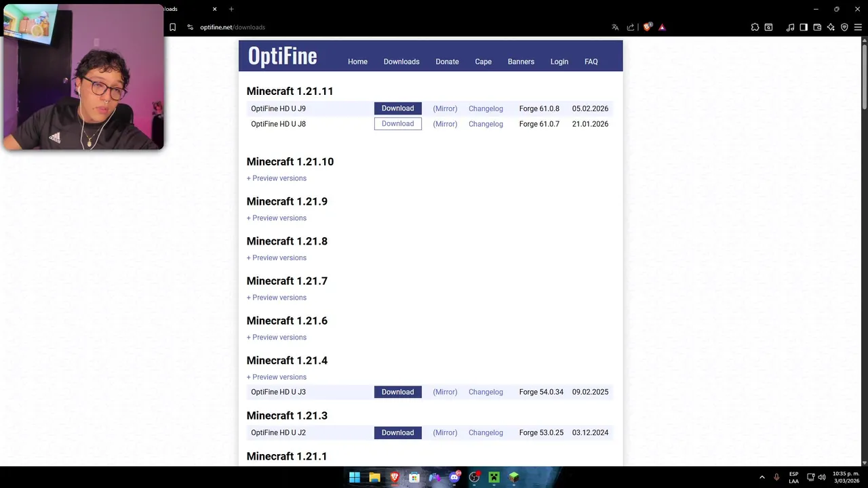Download OptiFine HD U J3

tap(397, 392)
